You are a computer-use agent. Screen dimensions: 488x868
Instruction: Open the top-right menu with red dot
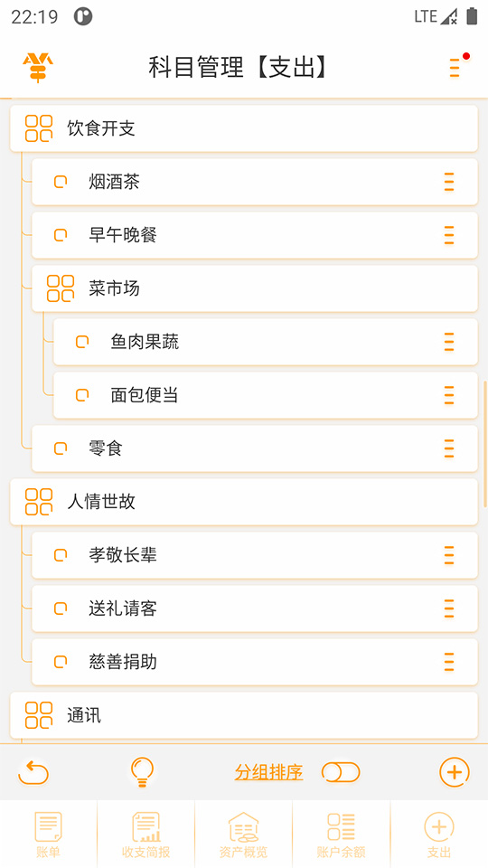pyautogui.click(x=455, y=67)
